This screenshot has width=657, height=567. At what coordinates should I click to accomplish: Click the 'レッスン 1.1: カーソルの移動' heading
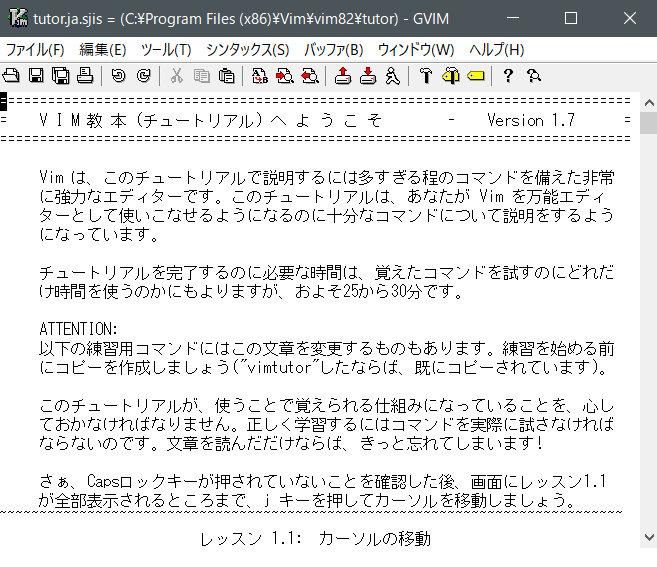coord(316,539)
